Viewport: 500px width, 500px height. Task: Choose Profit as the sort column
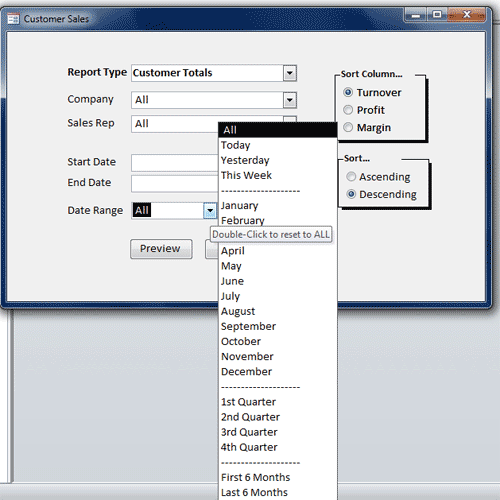click(x=348, y=110)
